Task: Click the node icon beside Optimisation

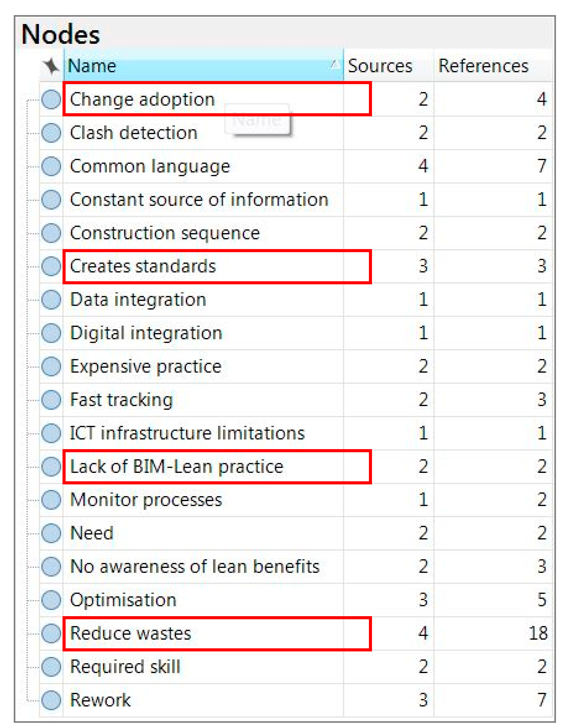Action: 51,600
